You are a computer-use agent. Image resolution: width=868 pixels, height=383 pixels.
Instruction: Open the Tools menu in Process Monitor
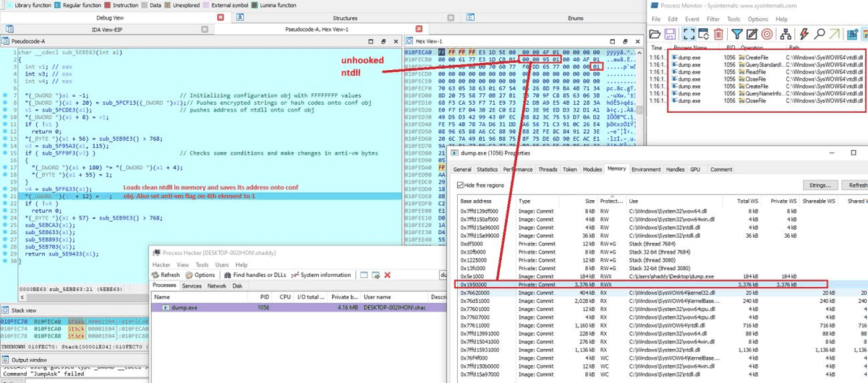coord(734,20)
